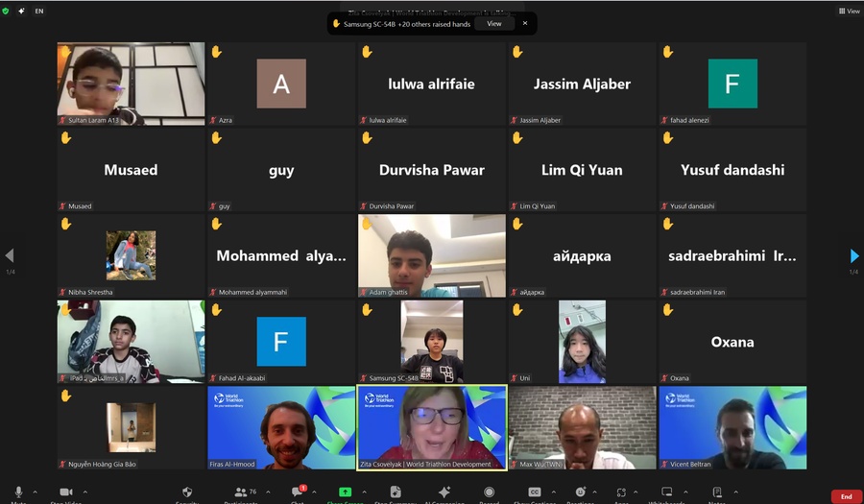864x504 pixels.
Task: Open the Reactions emoji icon
Action: click(580, 492)
